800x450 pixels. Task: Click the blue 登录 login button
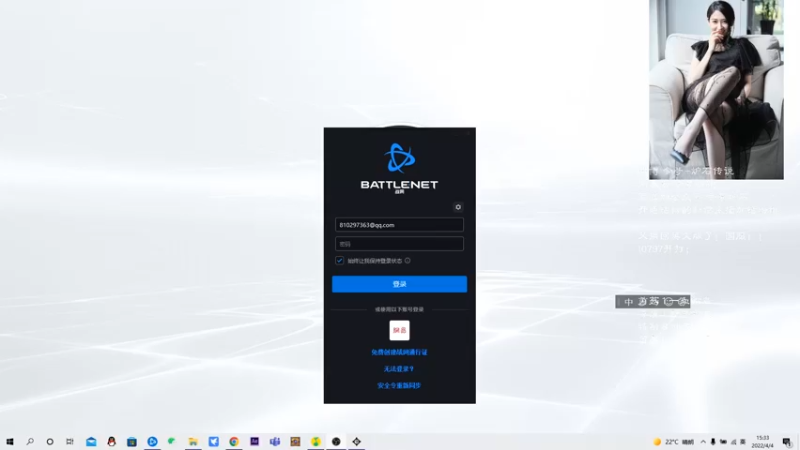[399, 284]
